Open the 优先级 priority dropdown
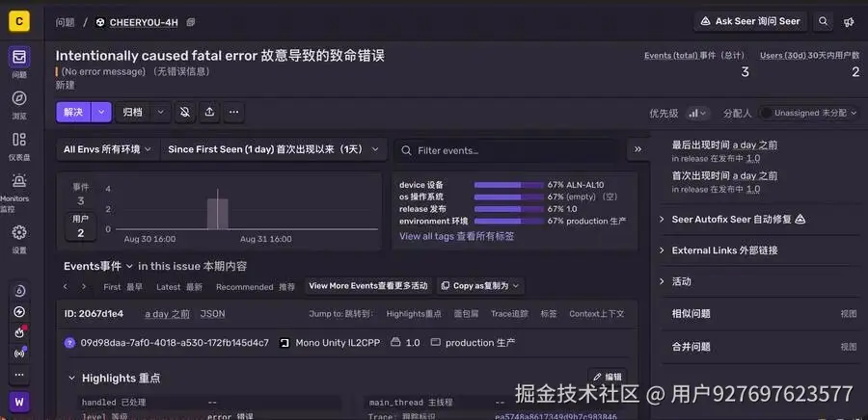The image size is (868, 420). pos(697,114)
